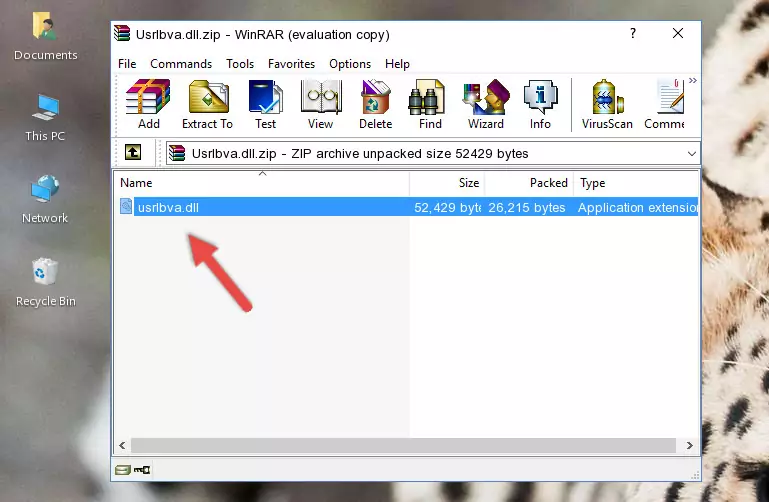Click the horizontal scrollbar right arrow

[x=690, y=445]
